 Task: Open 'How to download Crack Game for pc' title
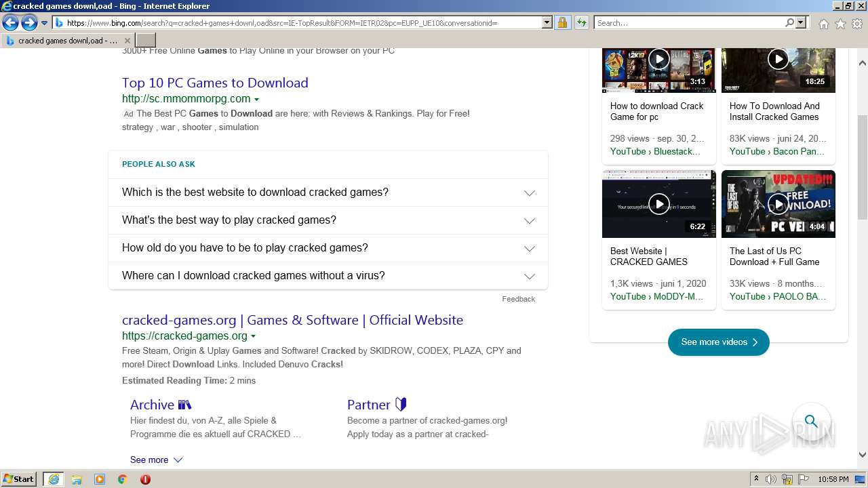(656, 111)
